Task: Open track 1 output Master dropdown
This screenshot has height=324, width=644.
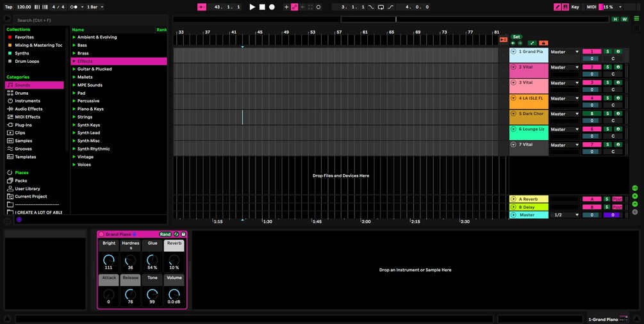Action: [x=565, y=52]
